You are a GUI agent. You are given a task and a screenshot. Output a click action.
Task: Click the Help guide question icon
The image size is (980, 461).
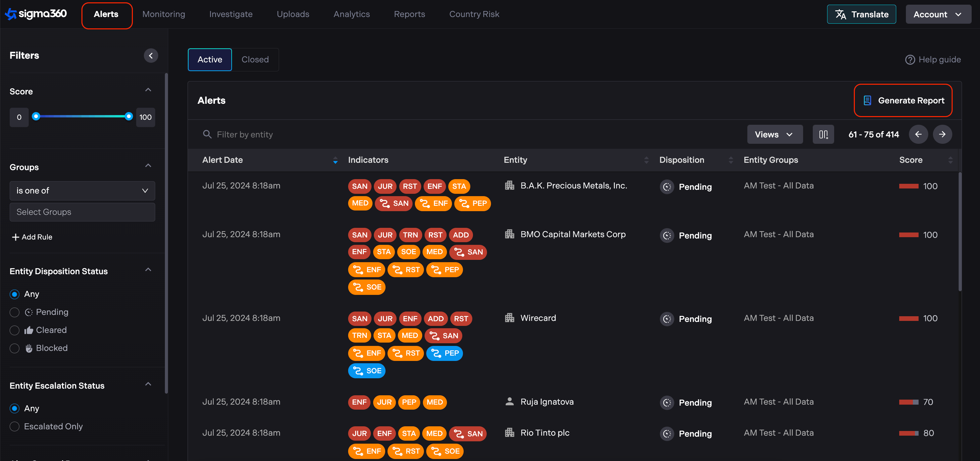click(910, 60)
